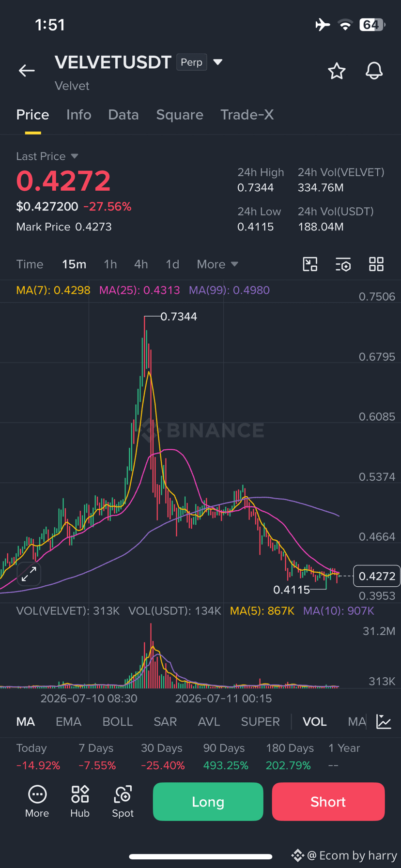This screenshot has height=868, width=401.
Task: Open the grid layout icon
Action: [376, 264]
